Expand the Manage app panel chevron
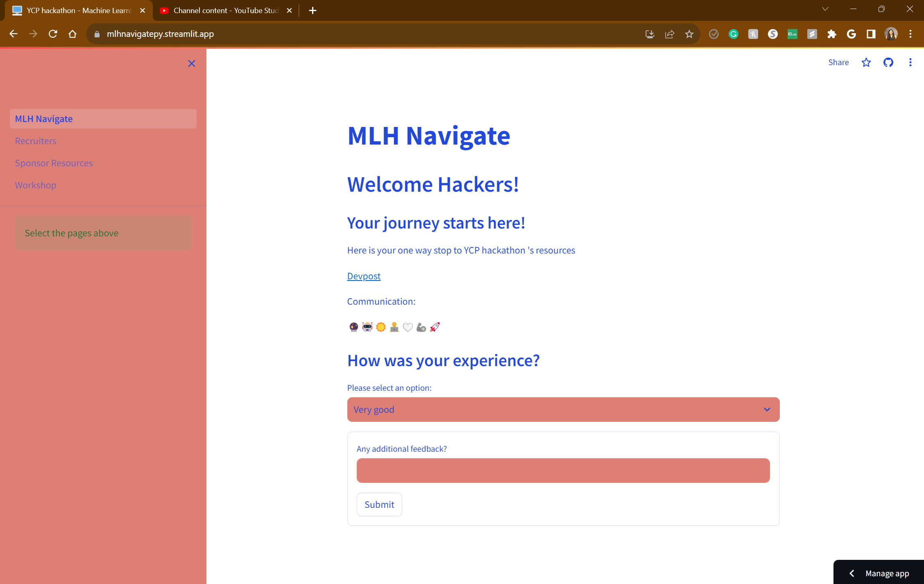The width and height of the screenshot is (924, 584). coord(852,573)
